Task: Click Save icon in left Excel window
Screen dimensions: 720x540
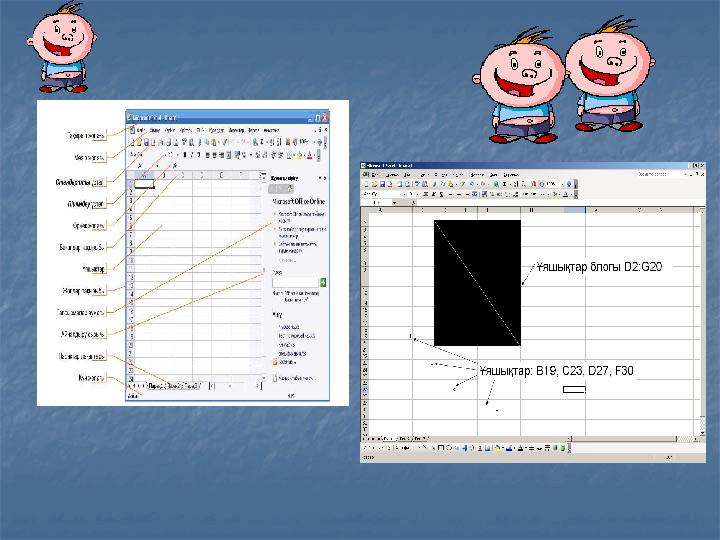Action: 146,142
